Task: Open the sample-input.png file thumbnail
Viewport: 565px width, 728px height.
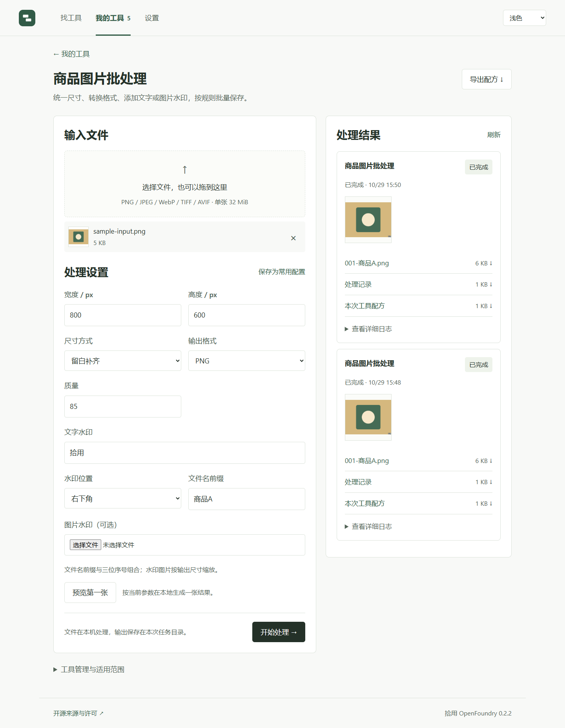Action: [x=78, y=237]
